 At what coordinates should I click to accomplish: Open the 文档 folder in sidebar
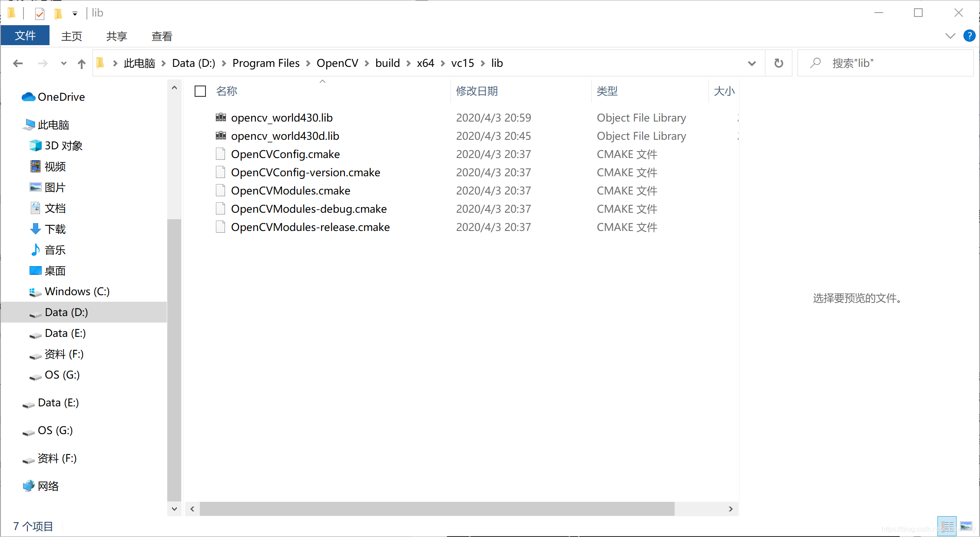(x=48, y=208)
